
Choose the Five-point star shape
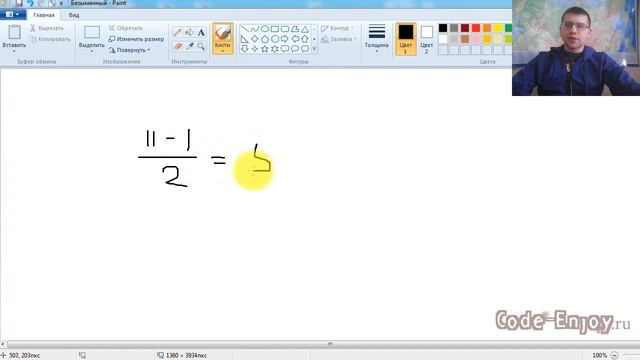pos(265,49)
